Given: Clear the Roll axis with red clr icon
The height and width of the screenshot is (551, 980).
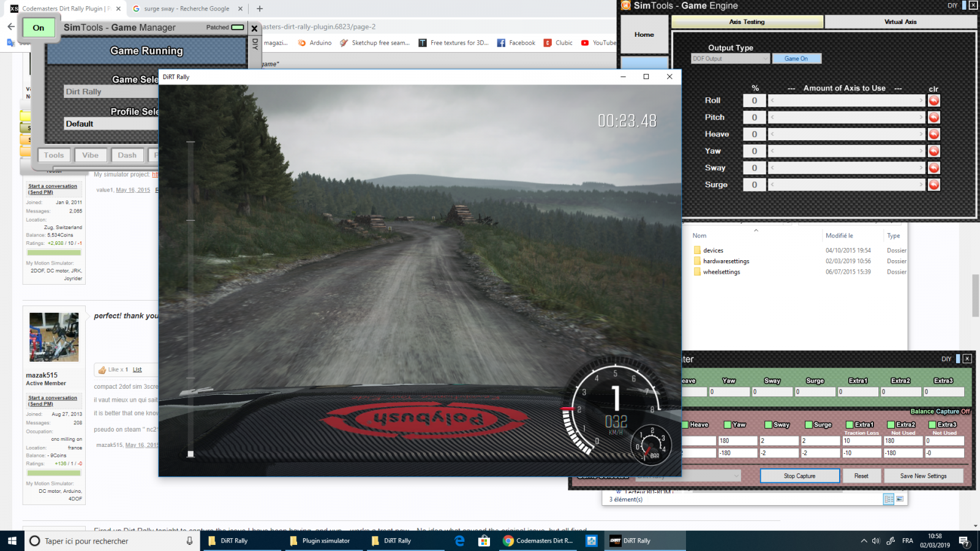Looking at the screenshot, I should (x=933, y=100).
